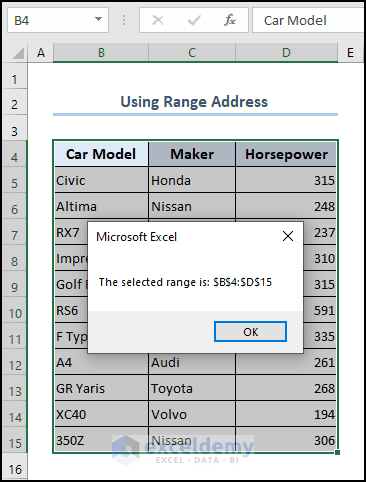Image resolution: width=366 pixels, height=482 pixels.
Task: Select column A header
Action: pos(41,53)
